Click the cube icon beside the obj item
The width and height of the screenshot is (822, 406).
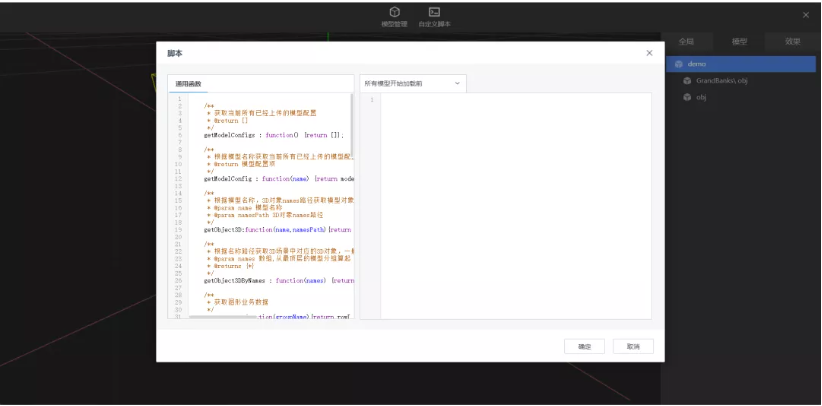coord(687,97)
